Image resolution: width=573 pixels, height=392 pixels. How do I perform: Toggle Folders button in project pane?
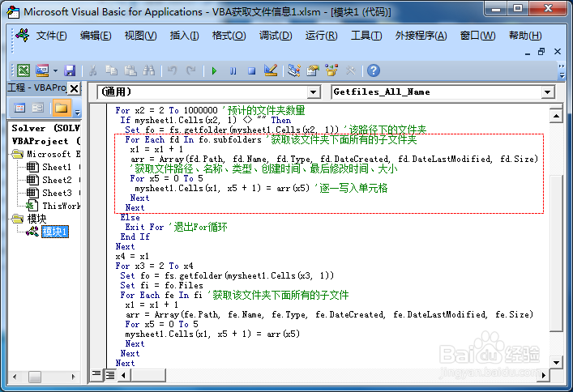coord(61,108)
